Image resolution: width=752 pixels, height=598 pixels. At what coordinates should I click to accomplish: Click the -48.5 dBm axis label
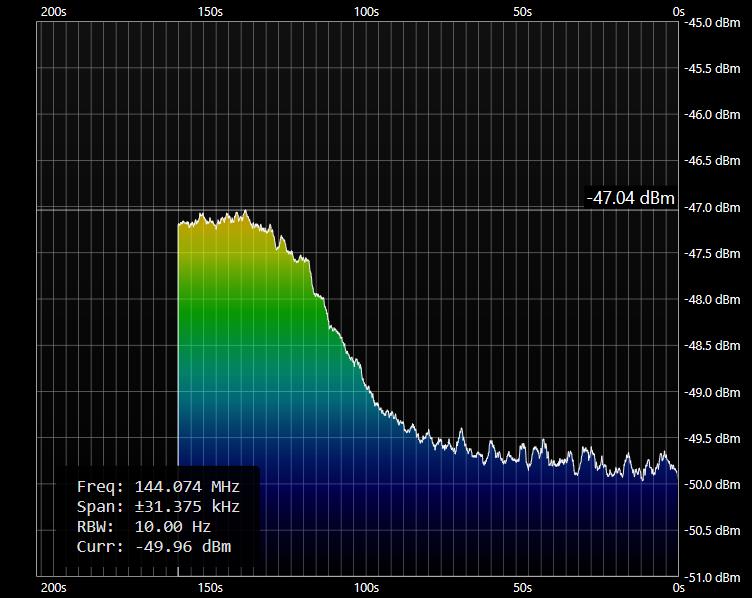[x=712, y=346]
